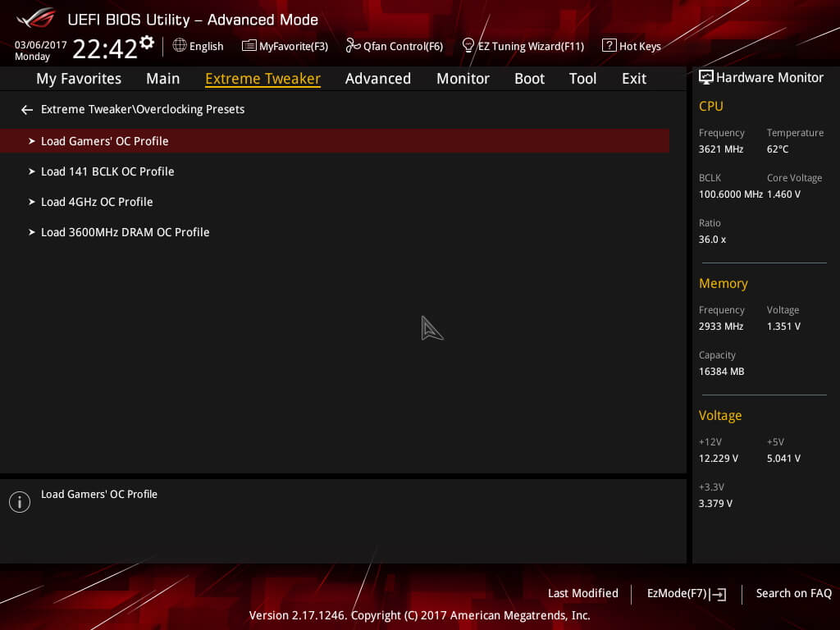Click the ROG logo in header
Image resolution: width=840 pixels, height=630 pixels.
click(36, 18)
